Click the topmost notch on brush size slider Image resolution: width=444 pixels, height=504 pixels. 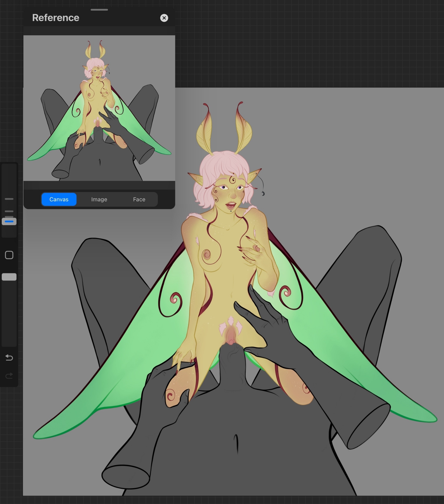9,199
